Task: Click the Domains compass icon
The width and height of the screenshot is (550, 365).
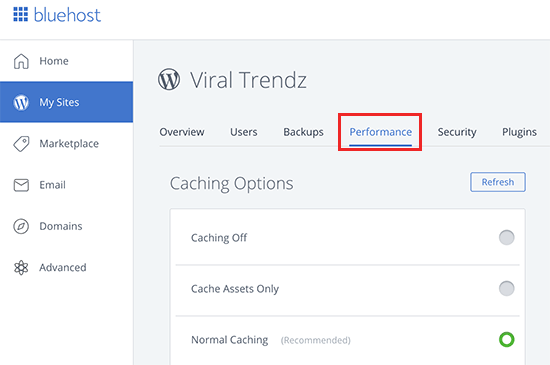Action: point(21,226)
